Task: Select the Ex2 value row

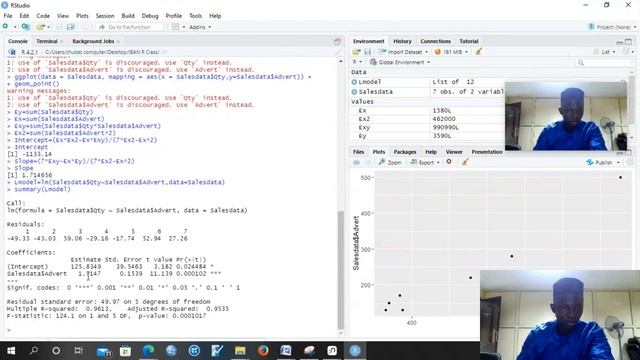Action: tap(427, 119)
